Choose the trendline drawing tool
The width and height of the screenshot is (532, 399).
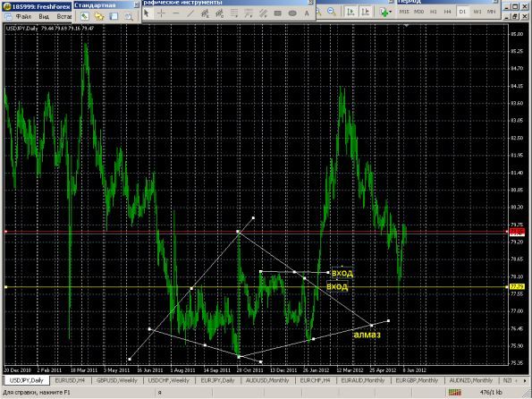point(190,13)
